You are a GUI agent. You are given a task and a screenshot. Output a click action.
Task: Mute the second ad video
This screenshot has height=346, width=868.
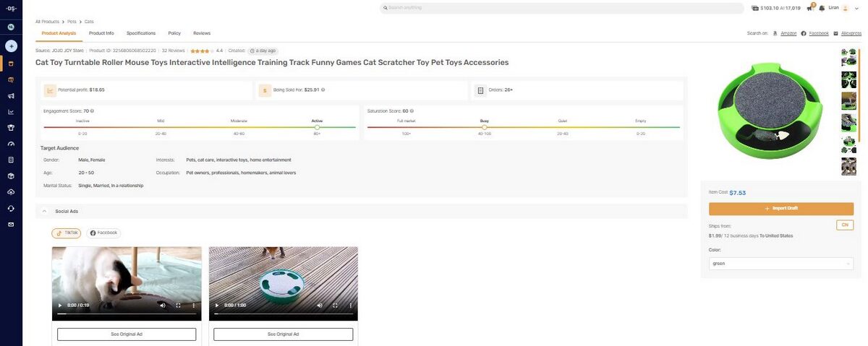point(318,306)
